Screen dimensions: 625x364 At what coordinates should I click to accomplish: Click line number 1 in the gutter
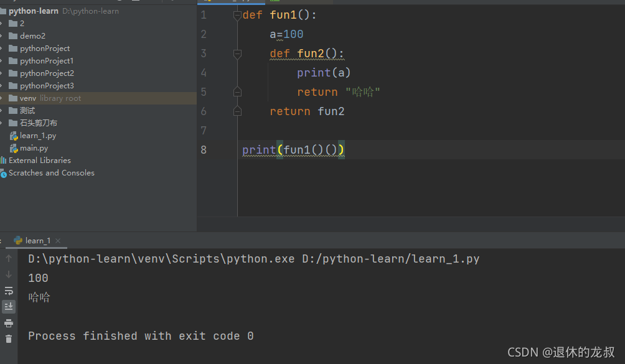pyautogui.click(x=204, y=15)
